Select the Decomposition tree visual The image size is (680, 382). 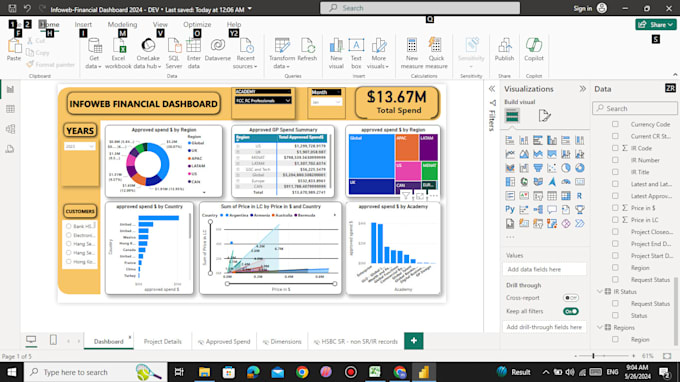[538, 209]
